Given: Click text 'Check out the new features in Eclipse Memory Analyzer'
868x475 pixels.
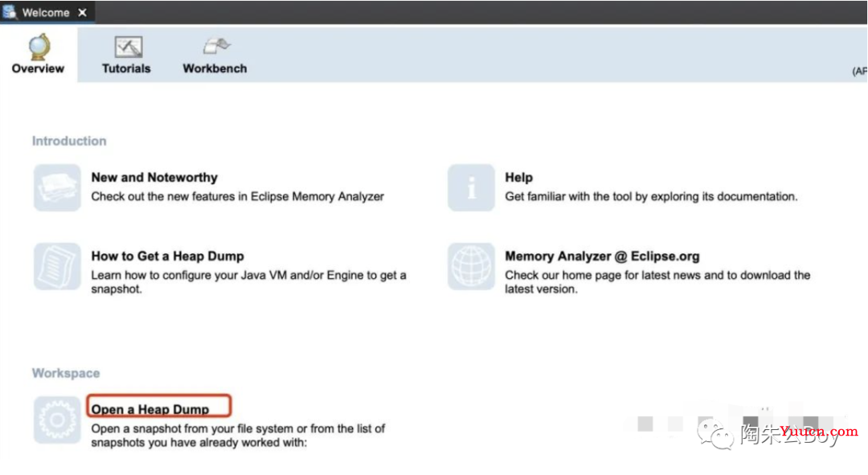Looking at the screenshot, I should (x=237, y=197).
